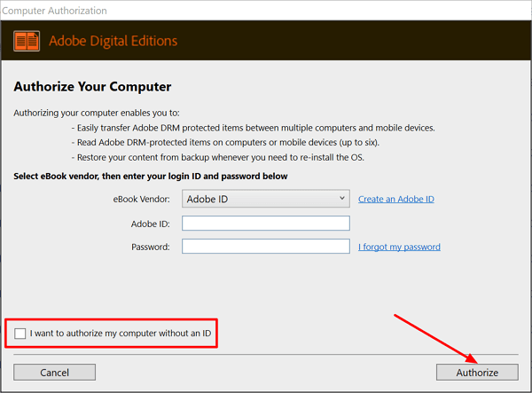
Task: Open the Create an Adobe ID link
Action: click(396, 199)
